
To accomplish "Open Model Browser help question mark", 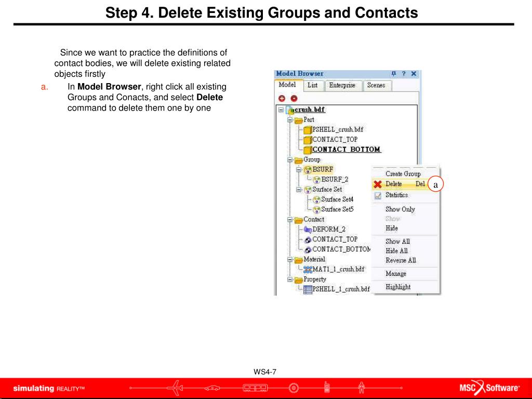I will pyautogui.click(x=403, y=74).
